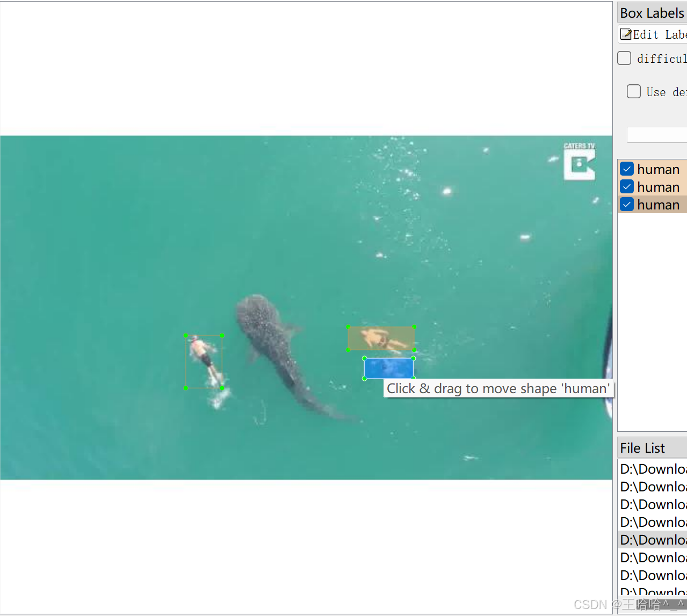Focus the default label text field
Screen dimensions: 687x616
click(657, 135)
